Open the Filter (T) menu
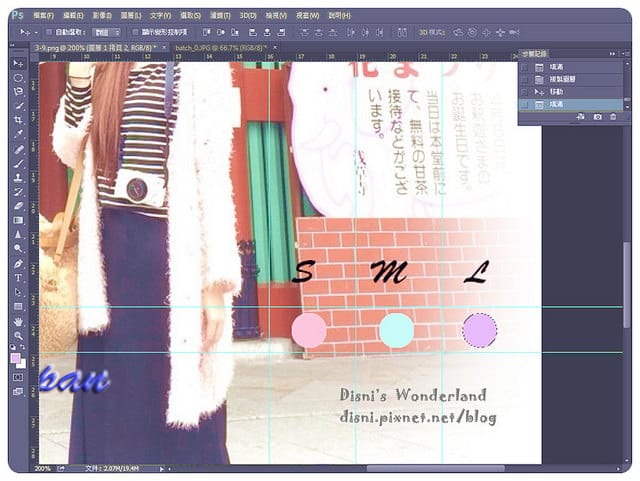The height and width of the screenshot is (481, 640). [x=220, y=16]
